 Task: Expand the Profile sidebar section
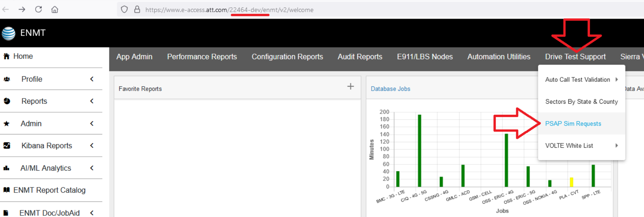[x=92, y=79]
